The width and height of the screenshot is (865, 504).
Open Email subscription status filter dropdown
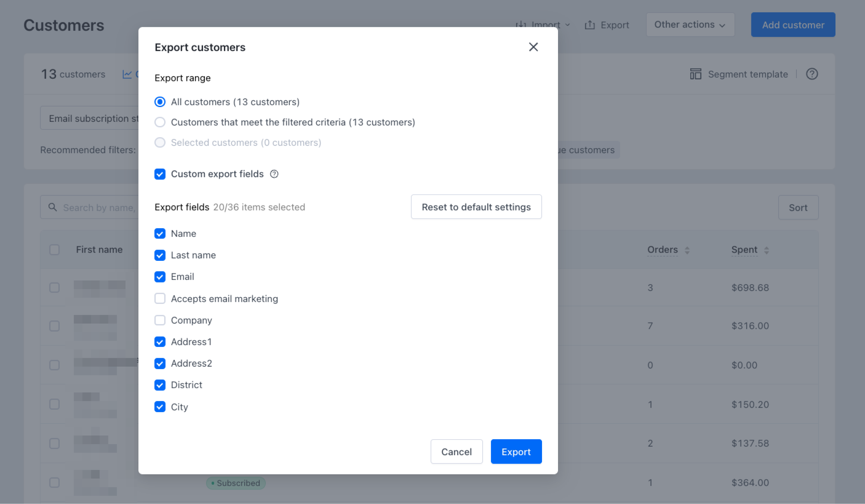click(90, 118)
